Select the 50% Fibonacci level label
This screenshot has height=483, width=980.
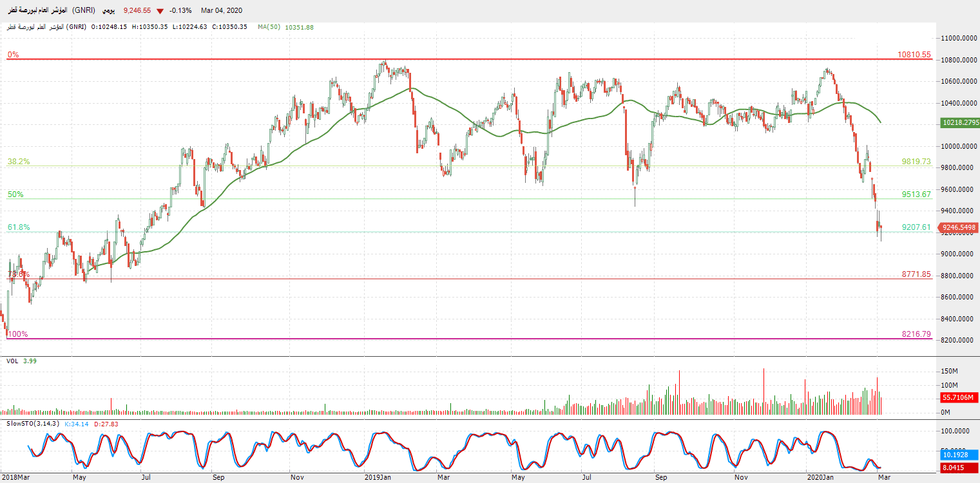15,194
